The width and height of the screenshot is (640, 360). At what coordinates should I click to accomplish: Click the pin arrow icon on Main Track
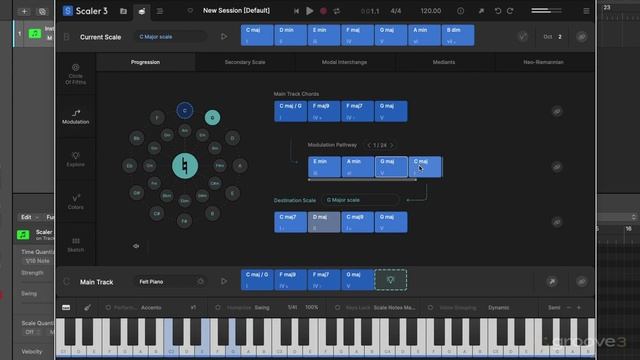[552, 282]
